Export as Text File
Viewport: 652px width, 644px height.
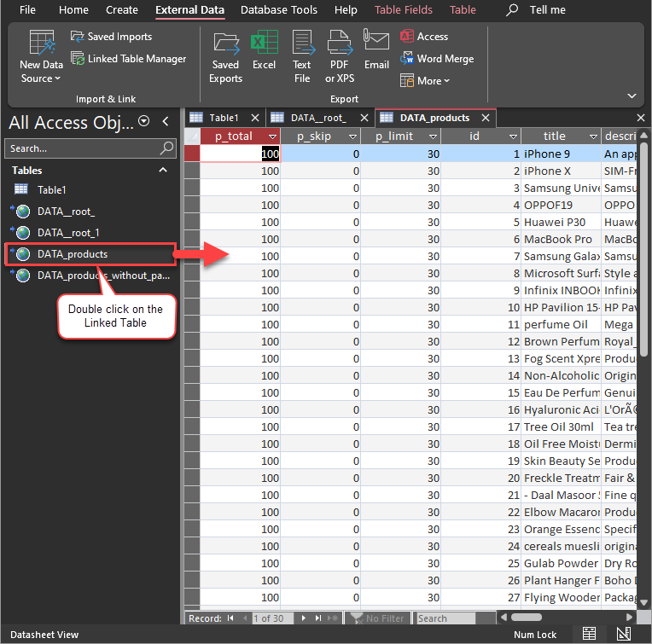click(302, 56)
